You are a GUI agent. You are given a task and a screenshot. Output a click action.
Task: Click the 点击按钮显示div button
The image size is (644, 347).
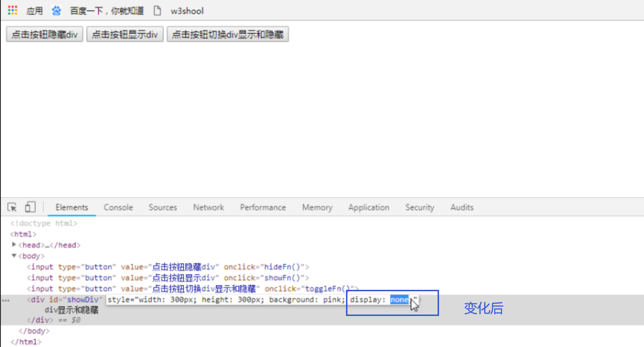(x=125, y=34)
